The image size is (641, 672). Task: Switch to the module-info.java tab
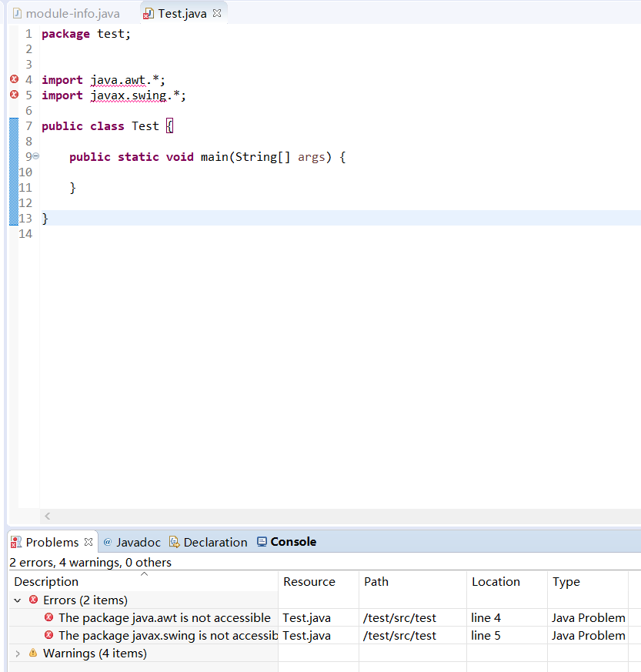[65, 12]
